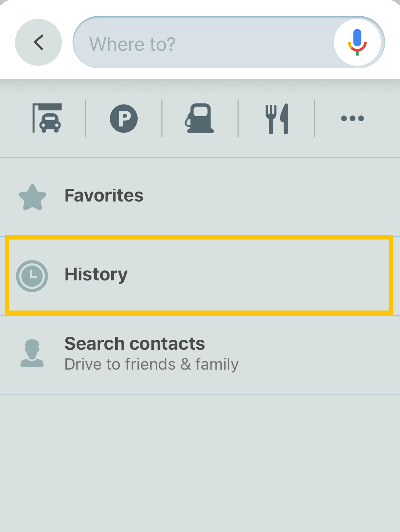Select the gas station pump icon
Image resolution: width=400 pixels, height=532 pixels.
point(200,118)
